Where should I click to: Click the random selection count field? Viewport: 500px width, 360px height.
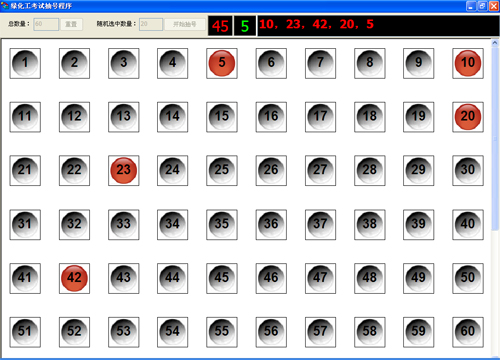point(151,24)
